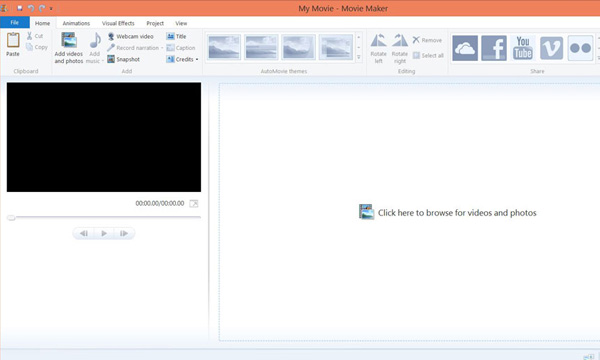The image size is (600, 360).
Task: Select the third AutoMovie theme thumbnail
Action: pos(298,47)
